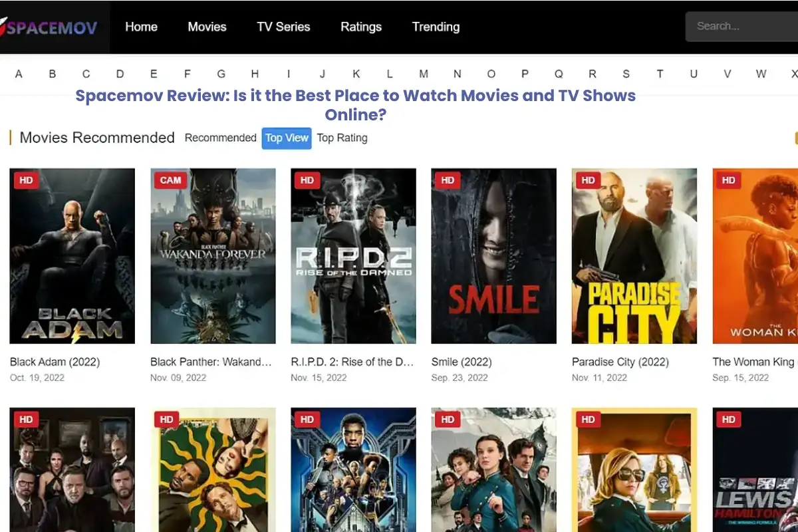This screenshot has height=532, width=798.
Task: Click the Spacemov logo
Action: coord(49,27)
